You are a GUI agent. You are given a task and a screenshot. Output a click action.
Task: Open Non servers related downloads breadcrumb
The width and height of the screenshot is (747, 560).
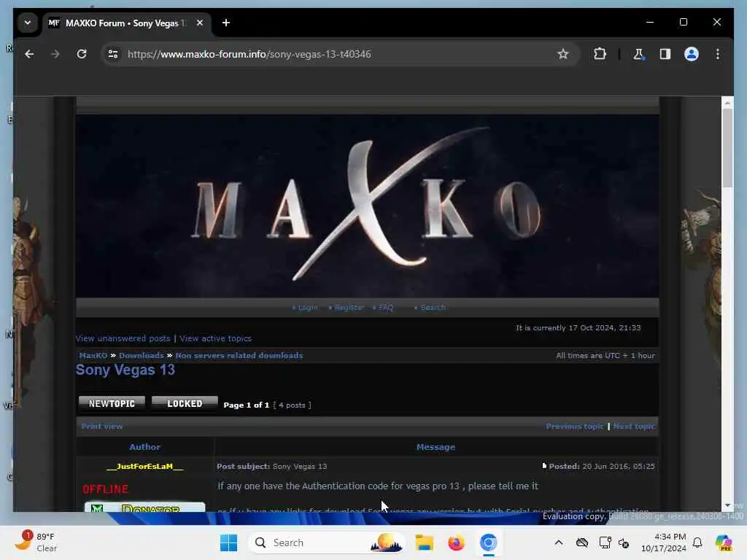239,356
